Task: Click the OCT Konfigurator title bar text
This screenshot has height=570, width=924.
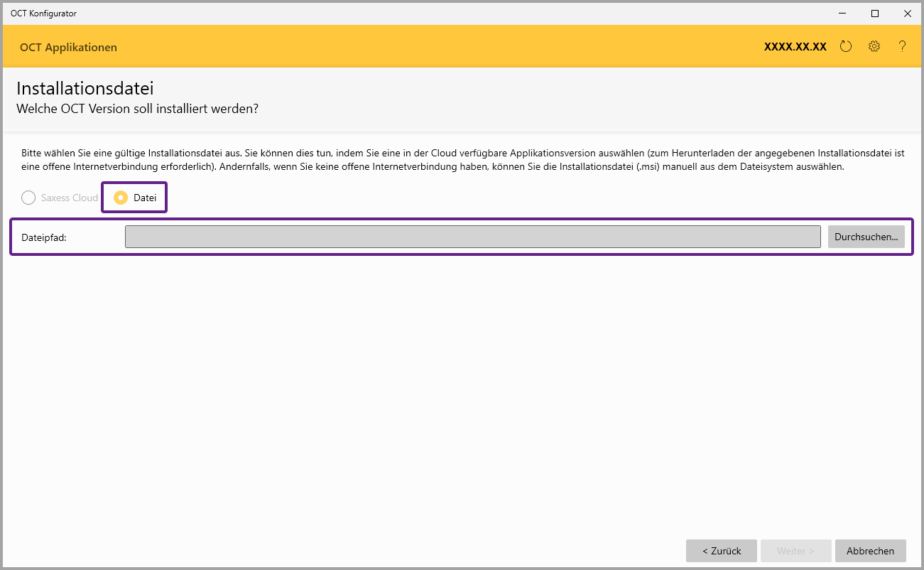Action: (43, 13)
